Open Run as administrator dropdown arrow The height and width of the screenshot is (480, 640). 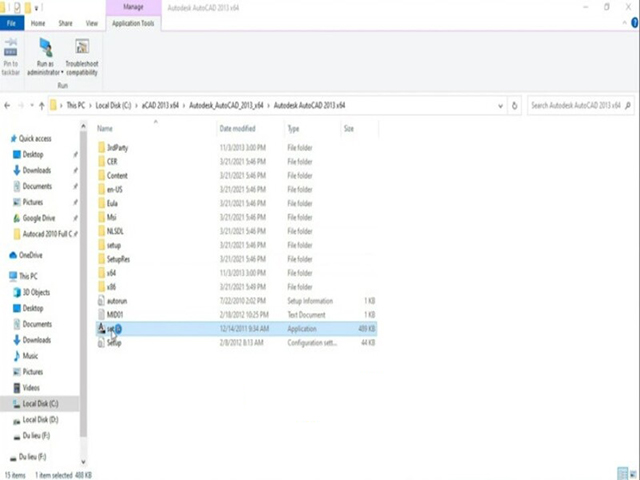click(62, 73)
